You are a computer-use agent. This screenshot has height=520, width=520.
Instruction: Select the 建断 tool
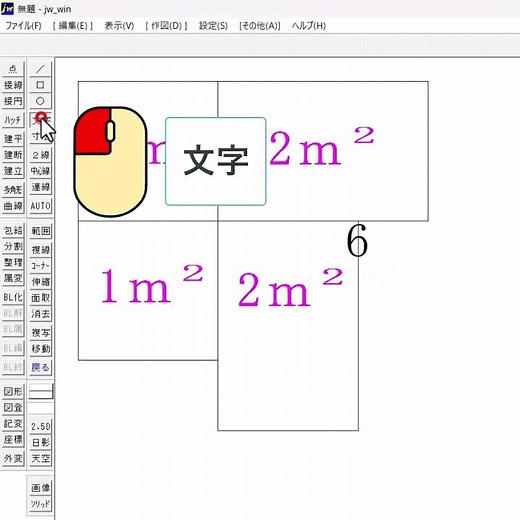pyautogui.click(x=13, y=155)
